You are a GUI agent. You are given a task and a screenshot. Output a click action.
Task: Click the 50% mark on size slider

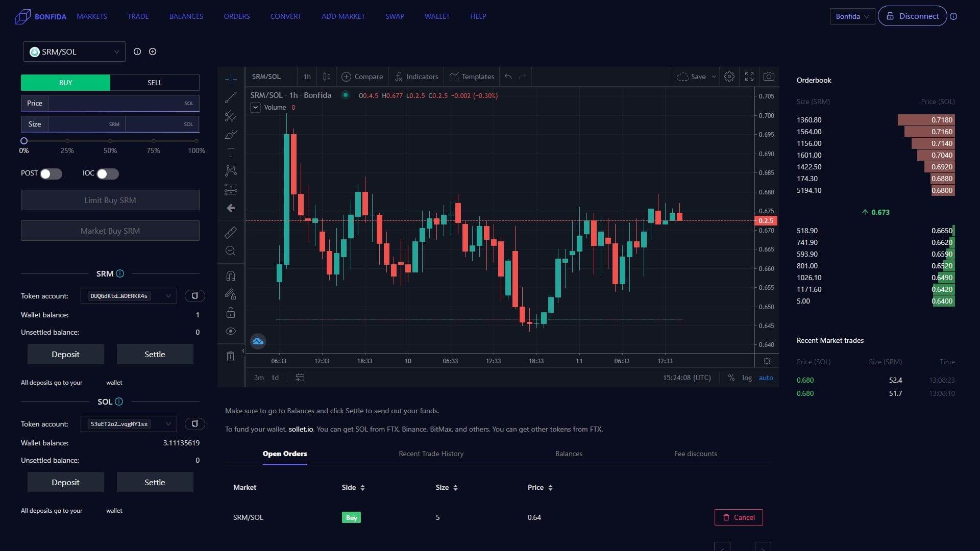point(110,141)
